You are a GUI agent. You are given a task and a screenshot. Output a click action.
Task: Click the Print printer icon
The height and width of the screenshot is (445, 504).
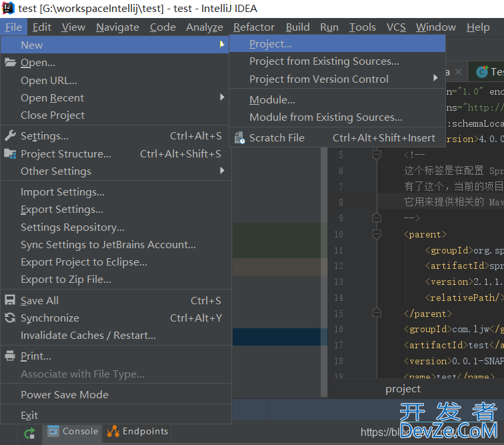tap(10, 356)
